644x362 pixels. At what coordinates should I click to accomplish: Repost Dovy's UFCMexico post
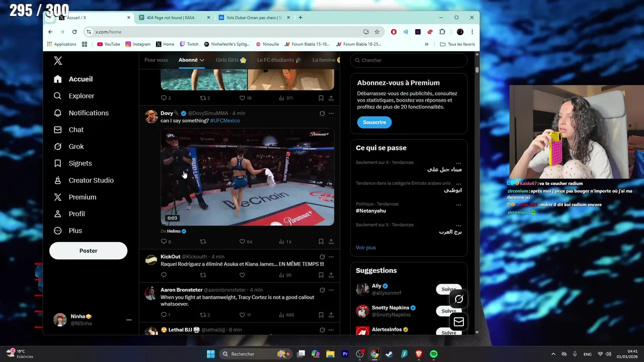[203, 242]
